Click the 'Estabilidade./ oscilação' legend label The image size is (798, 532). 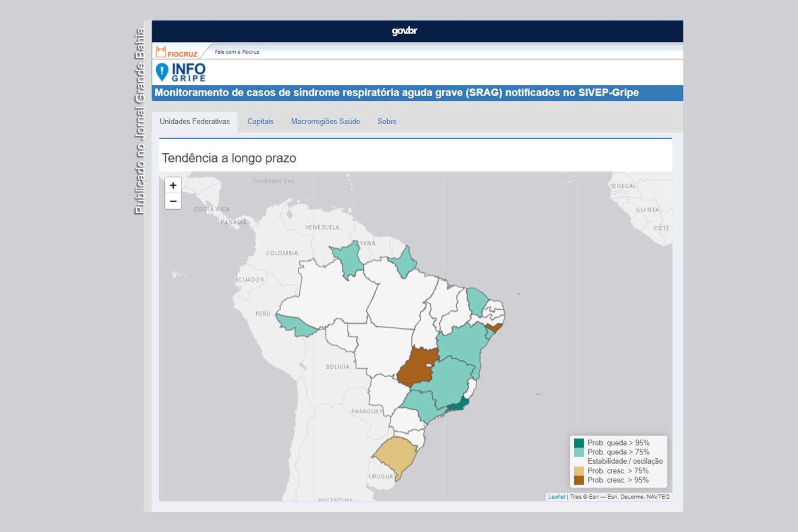coord(625,461)
